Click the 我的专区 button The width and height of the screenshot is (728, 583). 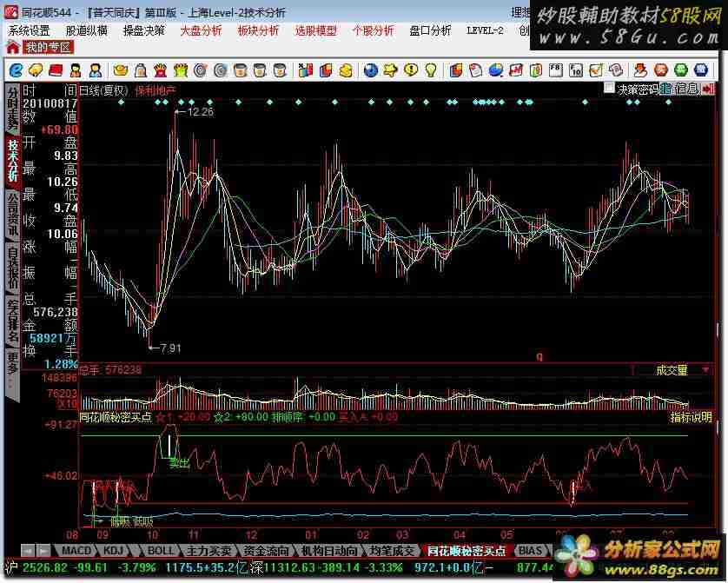[49, 47]
